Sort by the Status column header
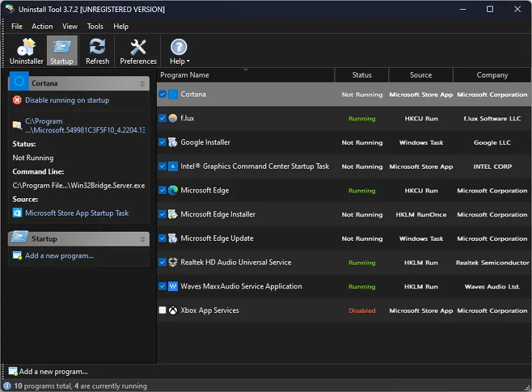Viewport: 532px width, 392px height. click(x=362, y=75)
